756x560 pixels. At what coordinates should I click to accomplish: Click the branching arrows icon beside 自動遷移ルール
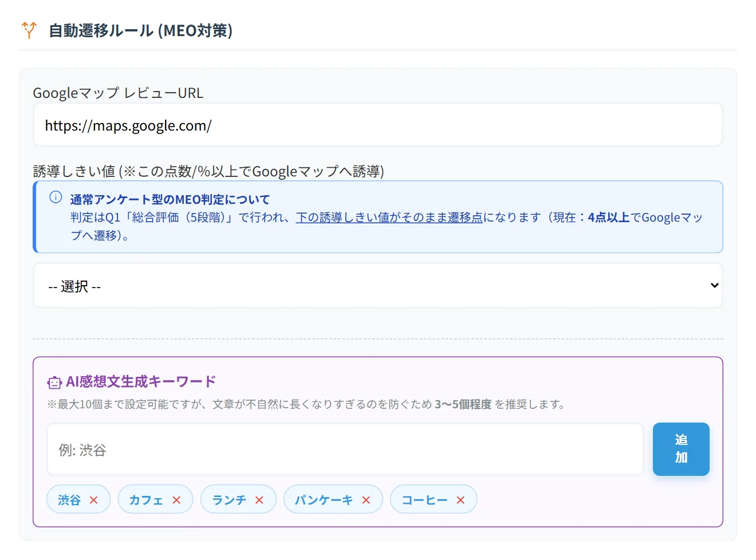(x=29, y=30)
